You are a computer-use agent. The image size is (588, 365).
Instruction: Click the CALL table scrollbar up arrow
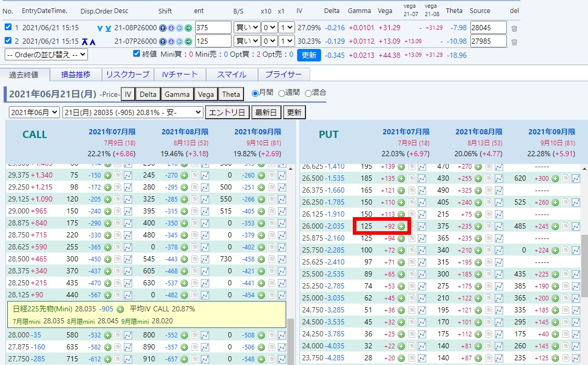(x=290, y=169)
